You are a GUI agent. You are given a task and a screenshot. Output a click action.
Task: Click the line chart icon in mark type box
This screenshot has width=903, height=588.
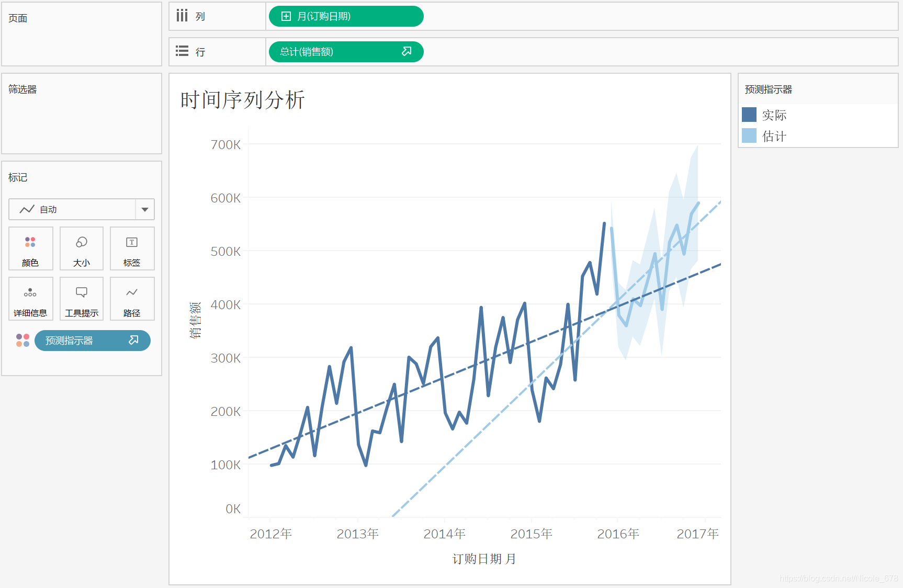[x=27, y=209]
